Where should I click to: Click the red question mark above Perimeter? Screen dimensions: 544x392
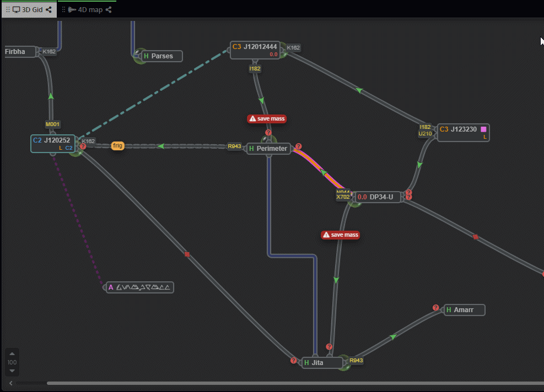268,133
